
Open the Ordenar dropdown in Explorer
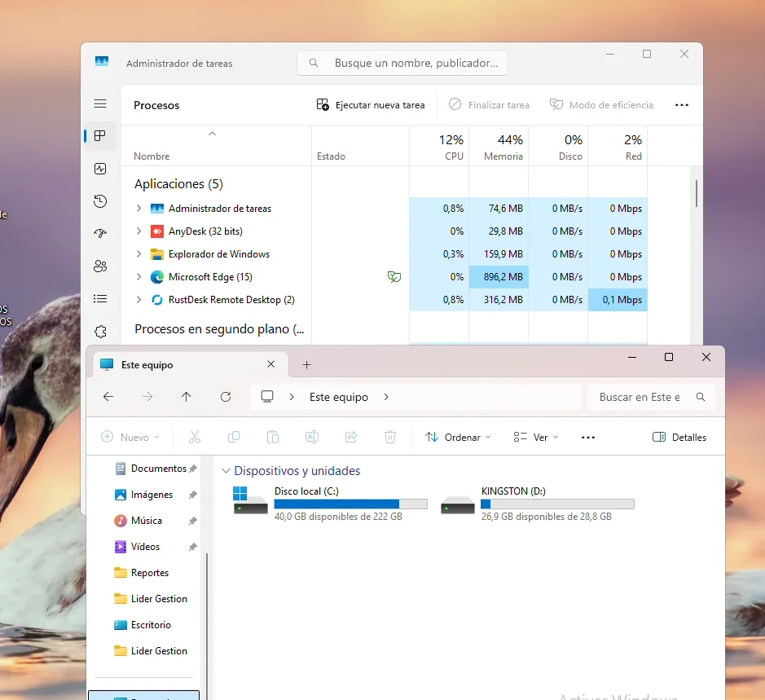pyautogui.click(x=458, y=437)
